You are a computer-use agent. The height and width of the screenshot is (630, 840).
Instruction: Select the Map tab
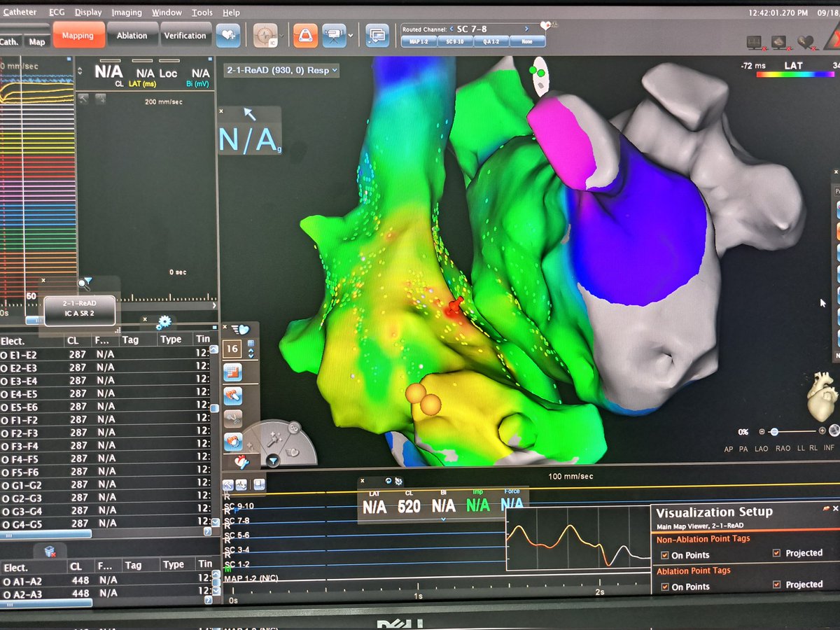coord(37,41)
